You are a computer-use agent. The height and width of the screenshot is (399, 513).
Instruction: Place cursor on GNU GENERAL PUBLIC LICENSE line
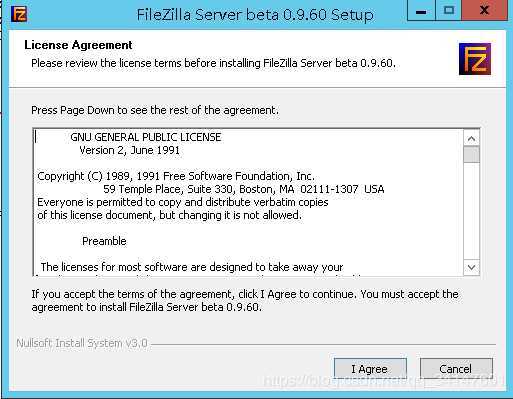[146, 137]
